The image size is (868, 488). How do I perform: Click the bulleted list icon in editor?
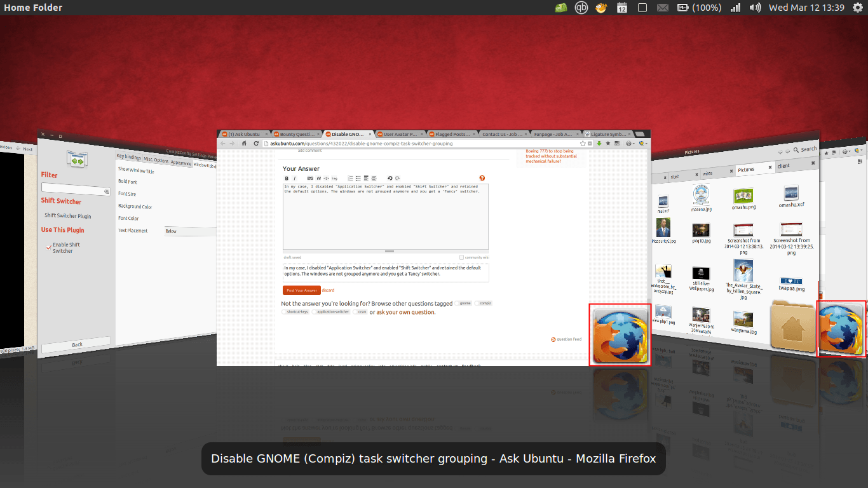click(358, 178)
